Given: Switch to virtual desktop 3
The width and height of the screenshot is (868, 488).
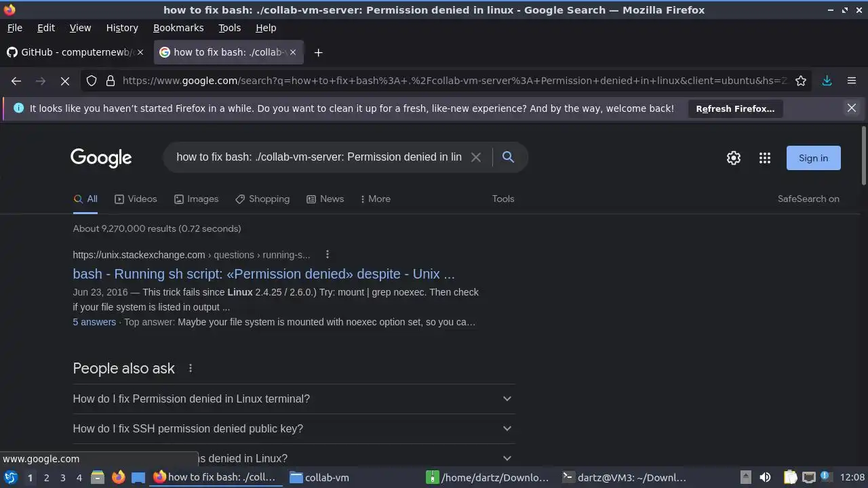Looking at the screenshot, I should 62,478.
